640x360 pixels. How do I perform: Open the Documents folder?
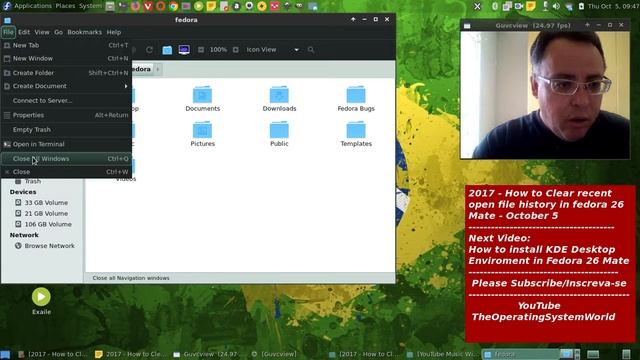coord(202,99)
